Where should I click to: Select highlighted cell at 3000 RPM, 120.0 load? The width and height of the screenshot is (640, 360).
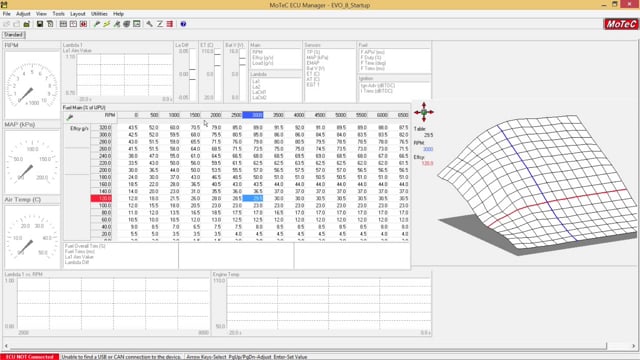pos(253,198)
